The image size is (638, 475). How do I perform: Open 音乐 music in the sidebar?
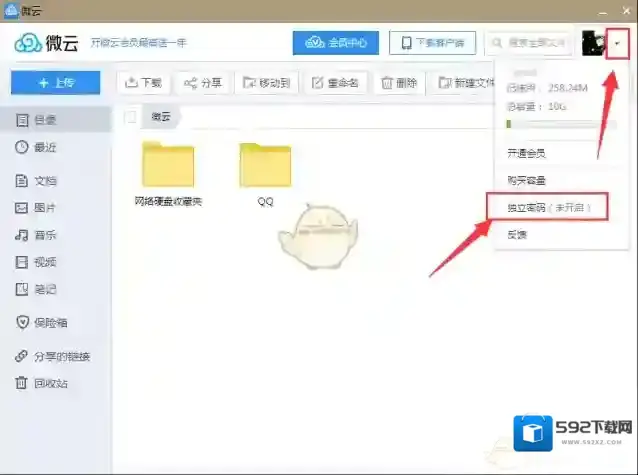(x=56, y=235)
